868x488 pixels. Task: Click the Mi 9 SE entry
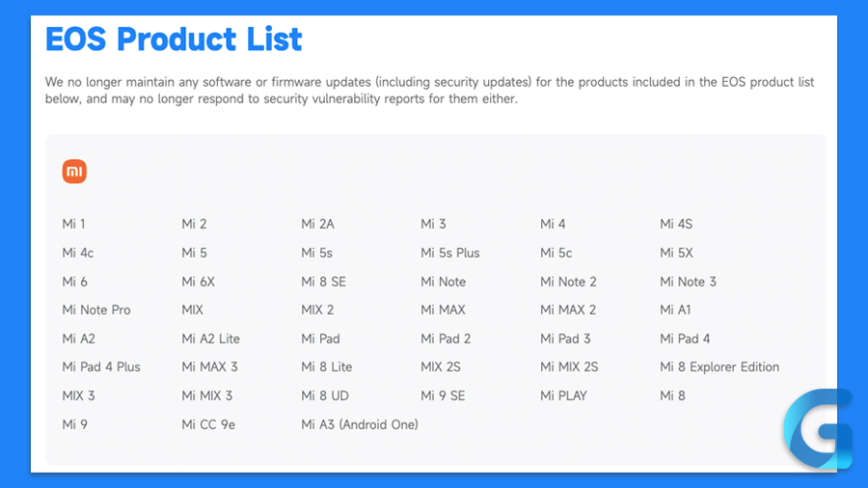443,395
